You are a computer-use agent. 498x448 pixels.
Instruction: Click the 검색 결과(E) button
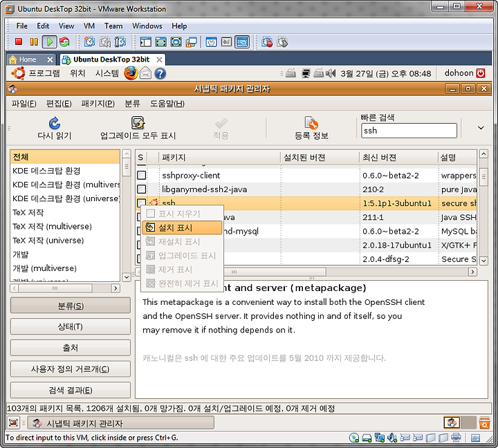70,390
